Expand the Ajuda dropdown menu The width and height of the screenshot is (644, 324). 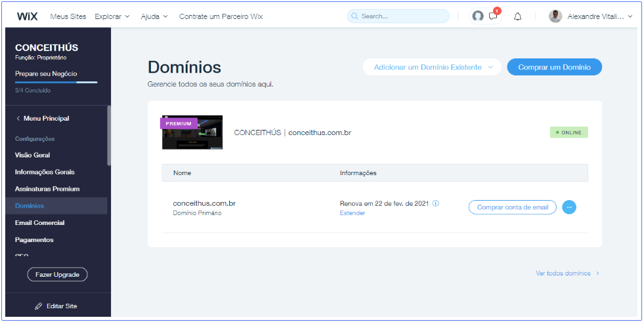click(x=154, y=16)
